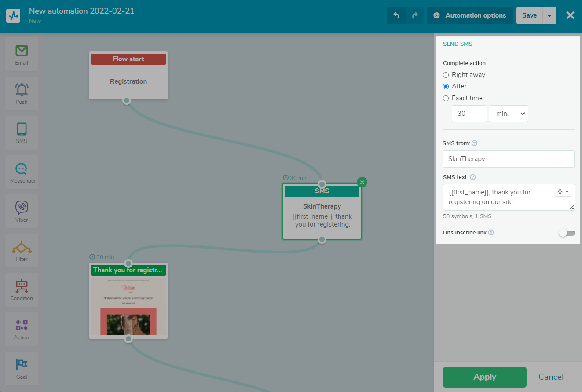Click the Cancel link
This screenshot has height=392, width=582.
(551, 377)
